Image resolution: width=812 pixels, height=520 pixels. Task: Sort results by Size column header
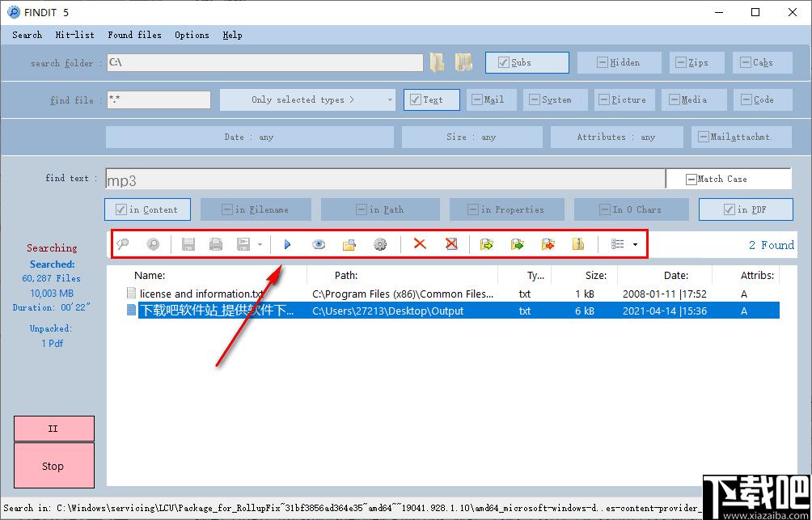click(x=596, y=276)
